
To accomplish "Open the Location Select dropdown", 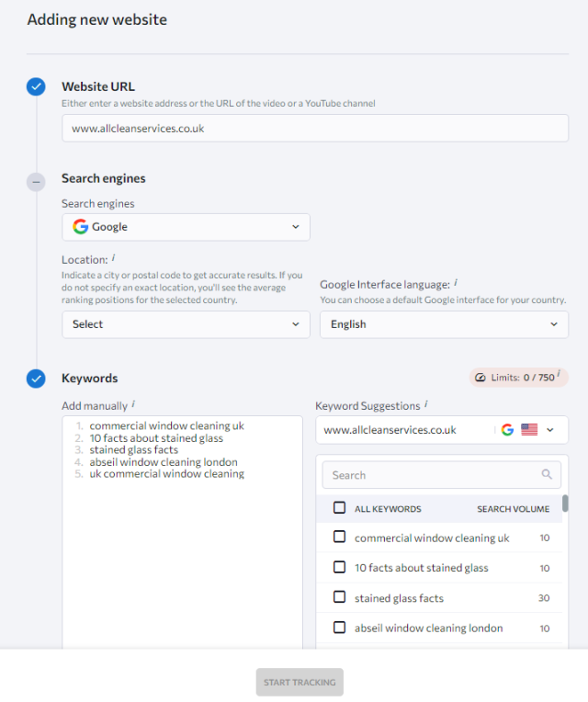I will [x=186, y=324].
